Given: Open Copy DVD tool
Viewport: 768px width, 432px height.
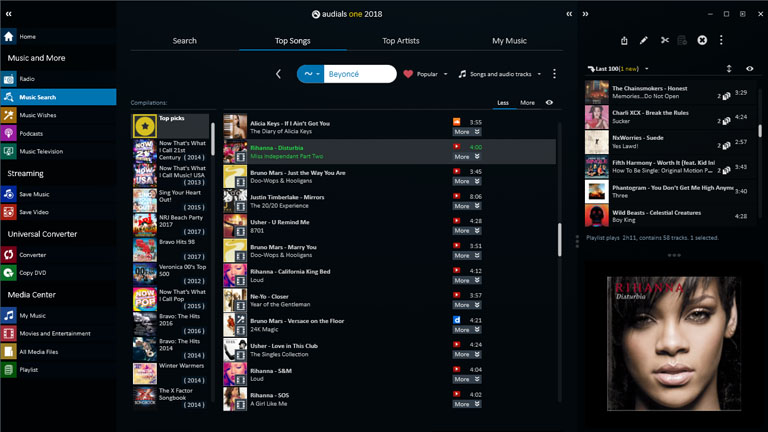Looking at the screenshot, I should [x=58, y=273].
